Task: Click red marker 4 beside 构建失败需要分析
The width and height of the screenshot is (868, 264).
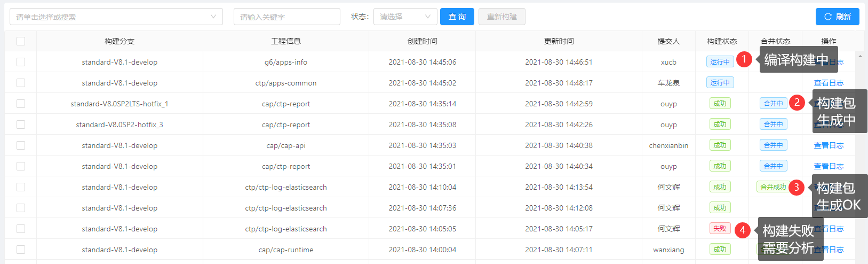Action: click(x=742, y=230)
